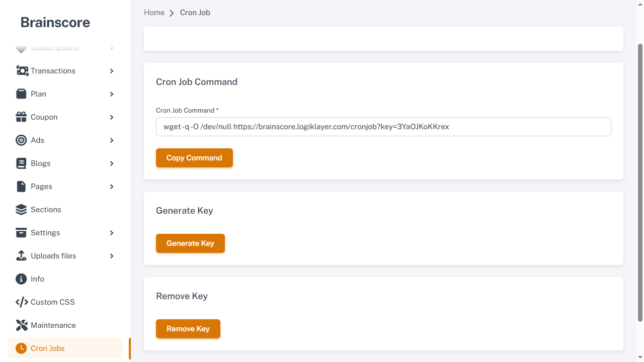Viewport: 644px width, 362px height.
Task: Open the Coupon menu item
Action: point(65,117)
